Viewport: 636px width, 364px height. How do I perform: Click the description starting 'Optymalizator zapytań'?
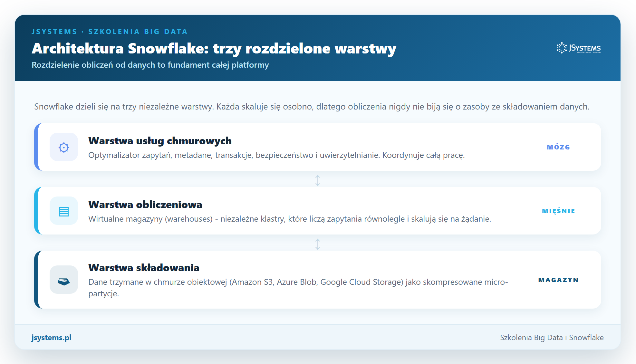pos(276,155)
